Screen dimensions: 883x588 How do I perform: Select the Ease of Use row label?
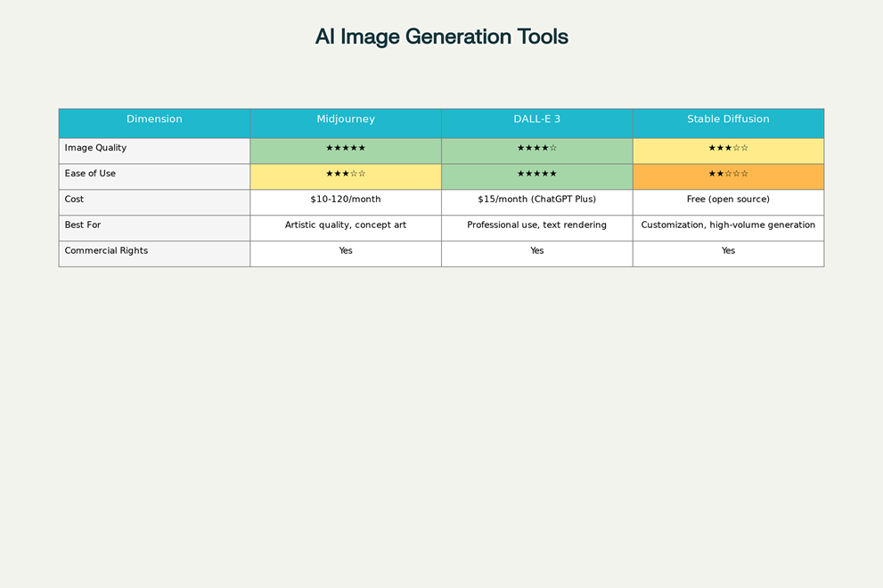click(90, 174)
